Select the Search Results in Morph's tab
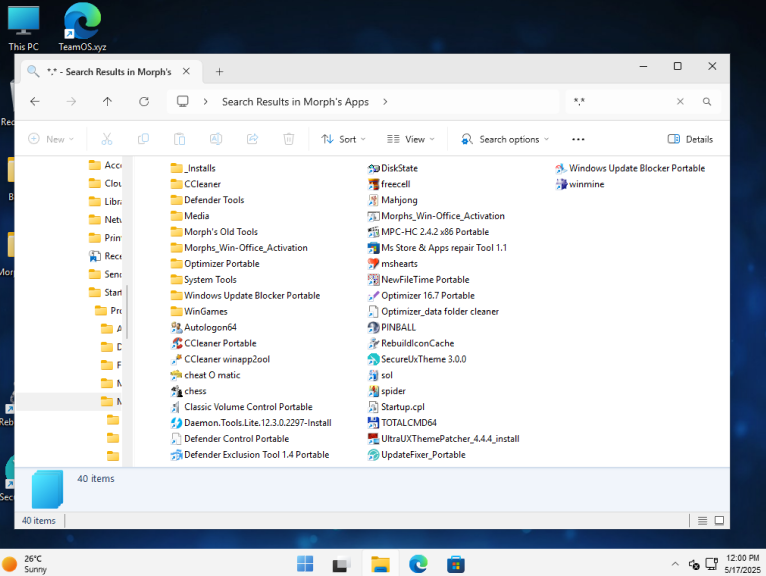Image resolution: width=766 pixels, height=576 pixels. [x=111, y=72]
